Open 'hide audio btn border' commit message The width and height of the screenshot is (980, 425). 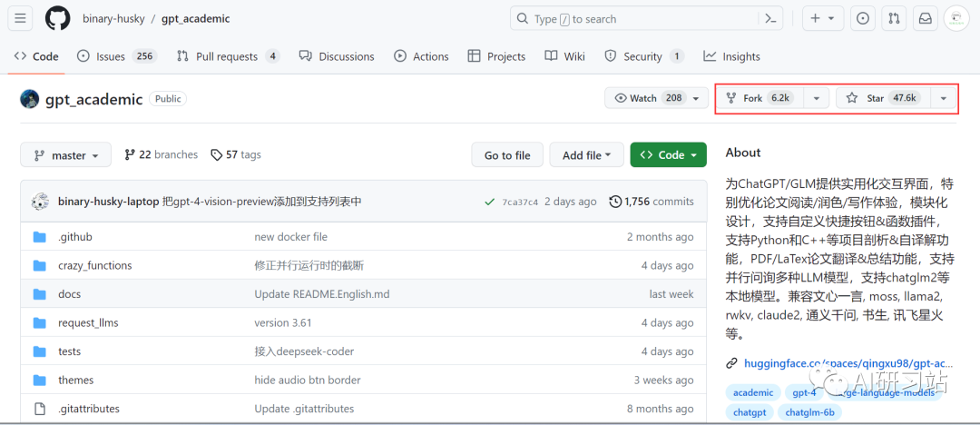[308, 380]
